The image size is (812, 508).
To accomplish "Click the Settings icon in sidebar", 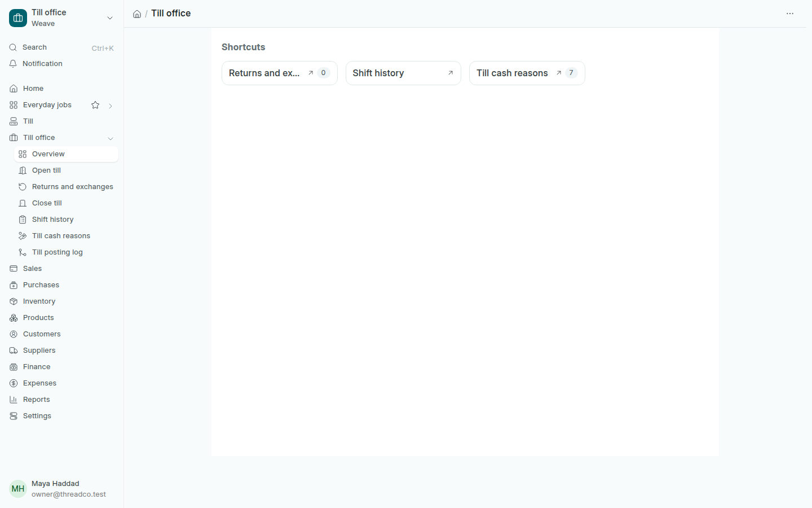I will click(x=14, y=416).
